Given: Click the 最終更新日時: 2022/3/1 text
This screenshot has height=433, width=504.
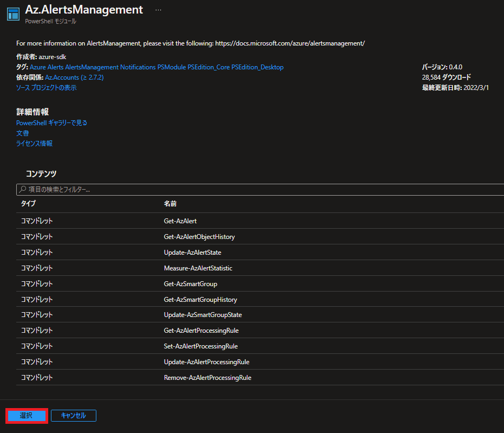Looking at the screenshot, I should tap(455, 88).
